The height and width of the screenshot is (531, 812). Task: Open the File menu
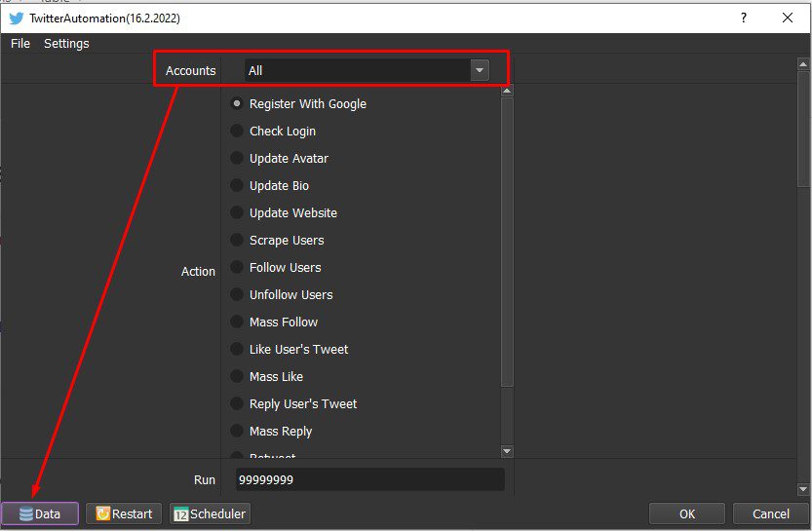click(x=20, y=44)
